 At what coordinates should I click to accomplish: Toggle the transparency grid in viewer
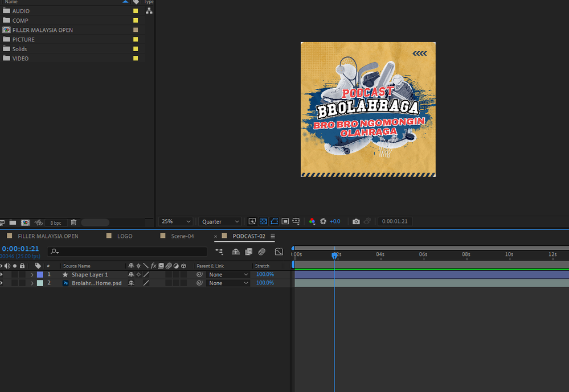(x=263, y=221)
